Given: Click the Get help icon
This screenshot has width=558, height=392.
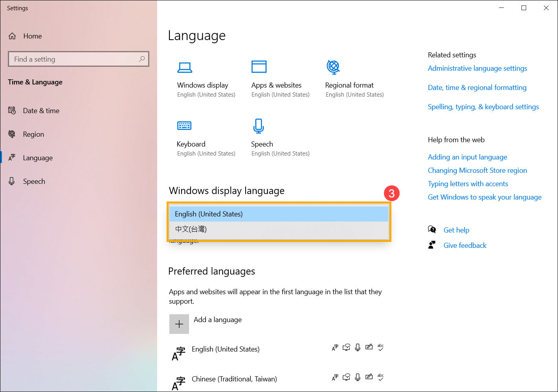Looking at the screenshot, I should 432,229.
